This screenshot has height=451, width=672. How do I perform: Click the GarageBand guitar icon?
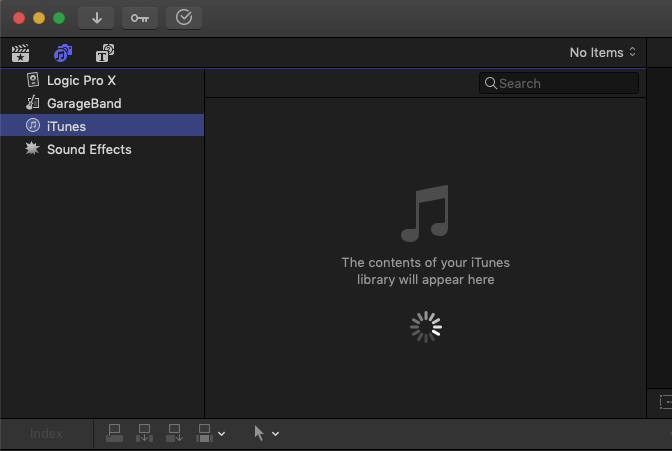click(33, 103)
